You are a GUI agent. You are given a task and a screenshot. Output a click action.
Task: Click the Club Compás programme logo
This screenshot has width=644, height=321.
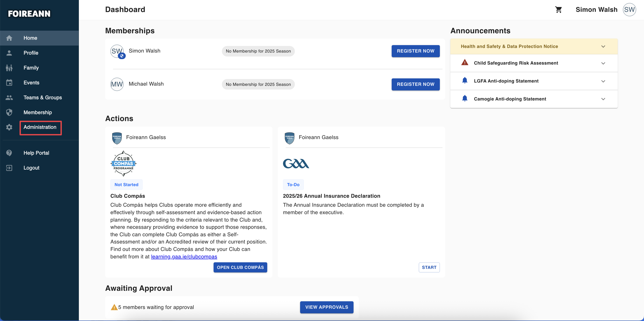coord(123,164)
